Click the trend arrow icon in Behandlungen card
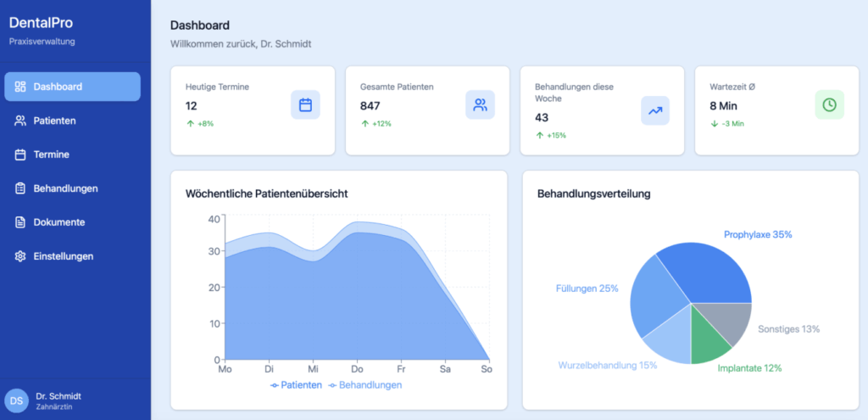 [654, 110]
